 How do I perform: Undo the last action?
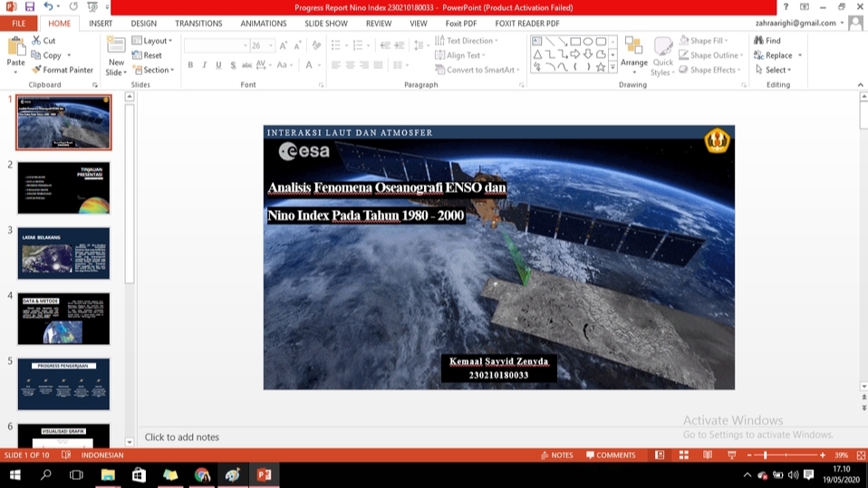48,6
